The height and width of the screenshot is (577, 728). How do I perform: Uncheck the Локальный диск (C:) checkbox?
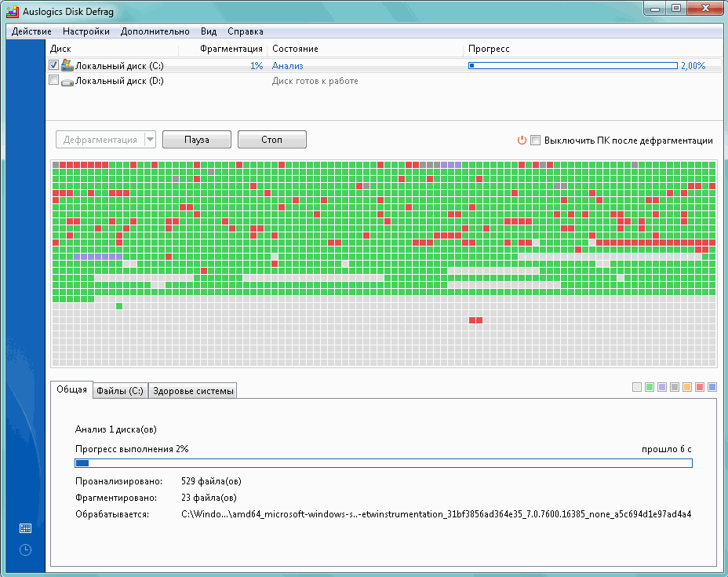[53, 65]
